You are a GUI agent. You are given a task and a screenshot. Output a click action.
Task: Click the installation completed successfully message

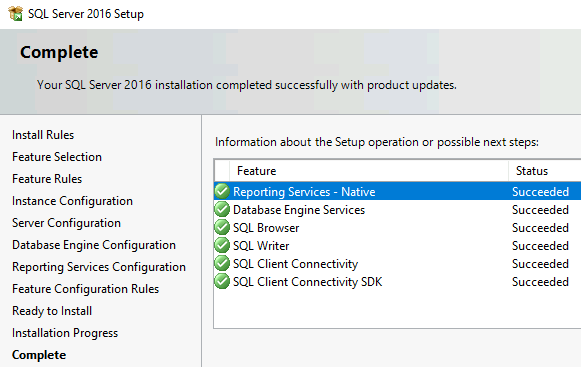coord(247,85)
